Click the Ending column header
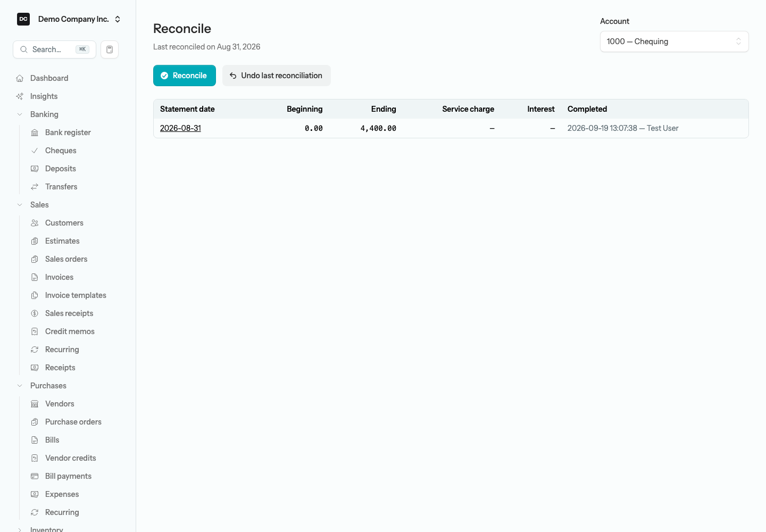Viewport: 766px width, 532px height. [384, 109]
